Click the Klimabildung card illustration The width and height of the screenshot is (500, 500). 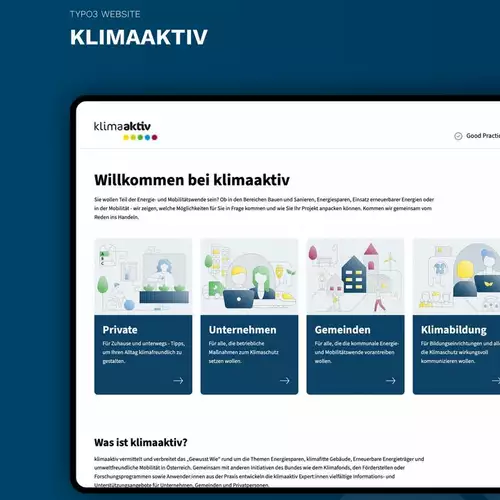(456, 276)
